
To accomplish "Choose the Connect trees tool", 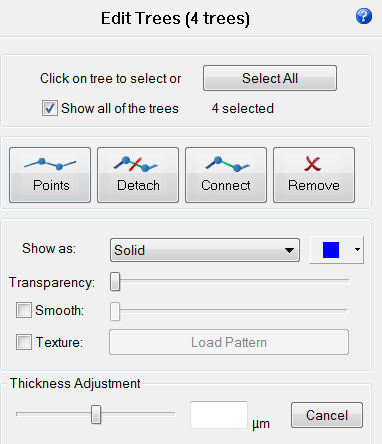I will [226, 175].
